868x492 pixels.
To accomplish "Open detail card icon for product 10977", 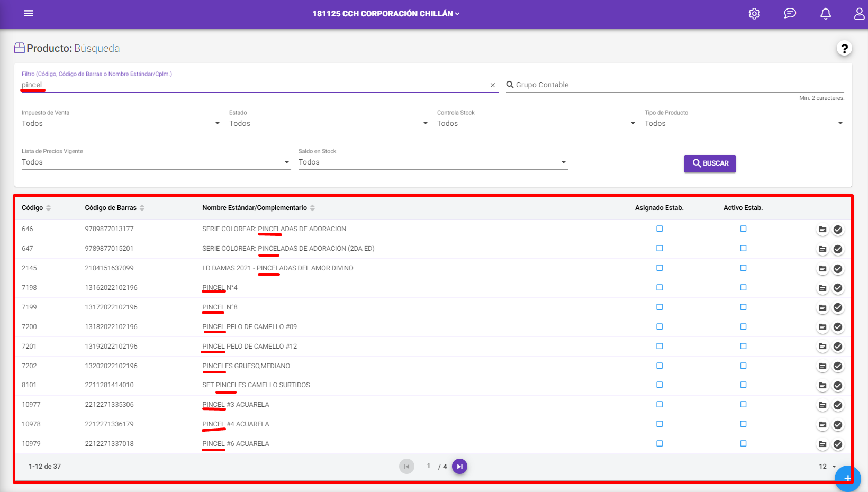I will pos(822,405).
